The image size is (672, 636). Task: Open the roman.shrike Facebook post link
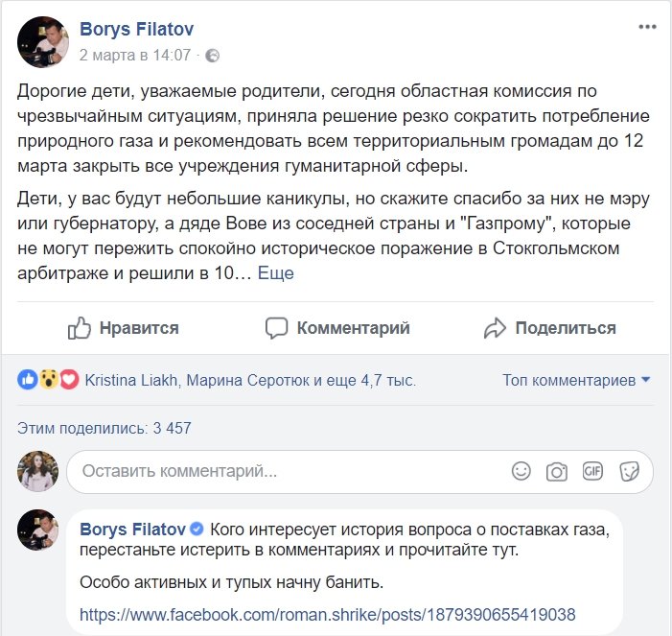point(327,614)
